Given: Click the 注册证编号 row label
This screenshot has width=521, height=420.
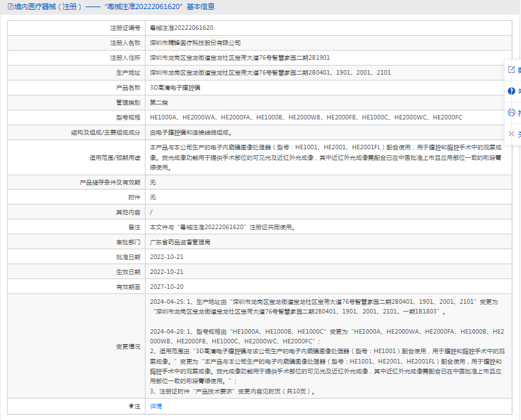Looking at the screenshot, I should (125, 28).
